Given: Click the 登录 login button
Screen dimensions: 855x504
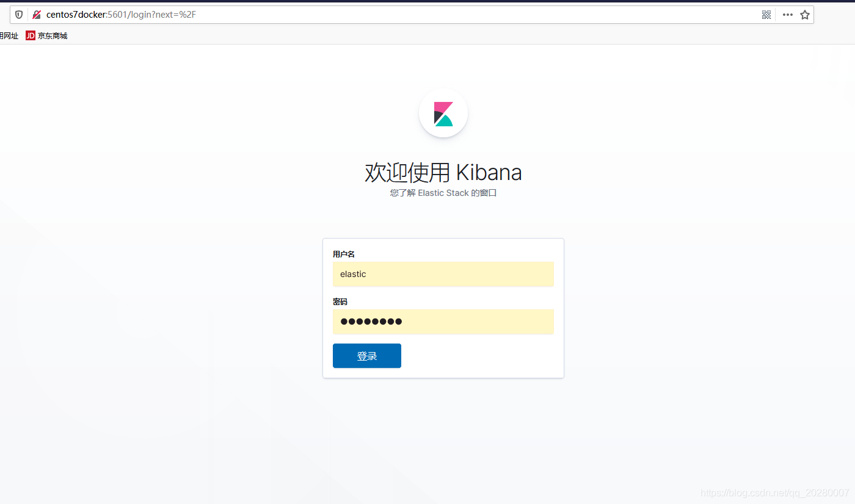Looking at the screenshot, I should pos(366,356).
